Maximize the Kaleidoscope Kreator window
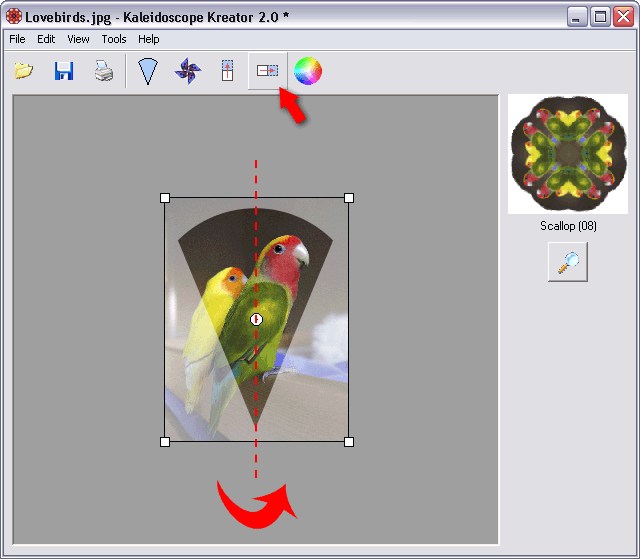Image resolution: width=640 pixels, height=559 pixels. pos(600,17)
